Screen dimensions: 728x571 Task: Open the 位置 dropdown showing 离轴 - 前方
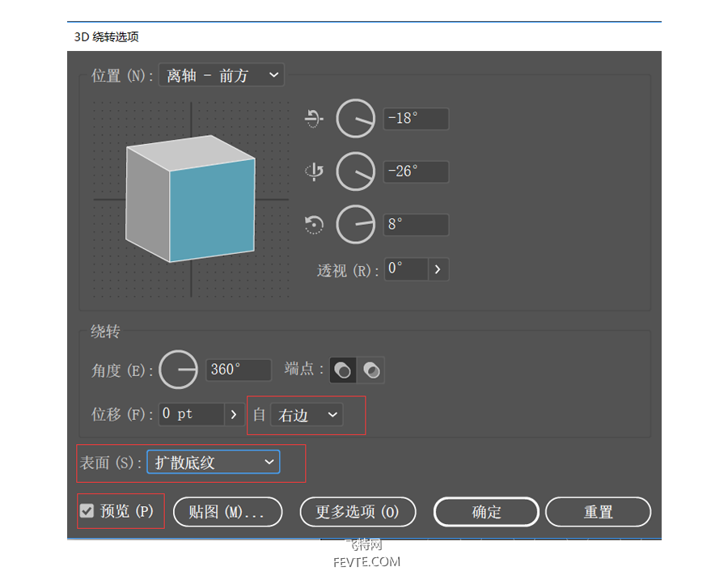coord(222,75)
